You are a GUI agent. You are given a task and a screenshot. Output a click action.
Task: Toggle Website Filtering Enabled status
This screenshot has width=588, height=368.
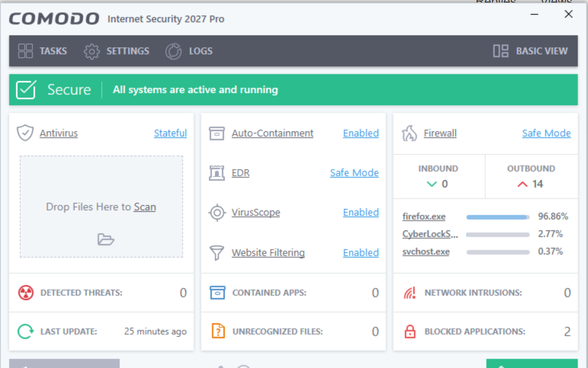pos(361,253)
